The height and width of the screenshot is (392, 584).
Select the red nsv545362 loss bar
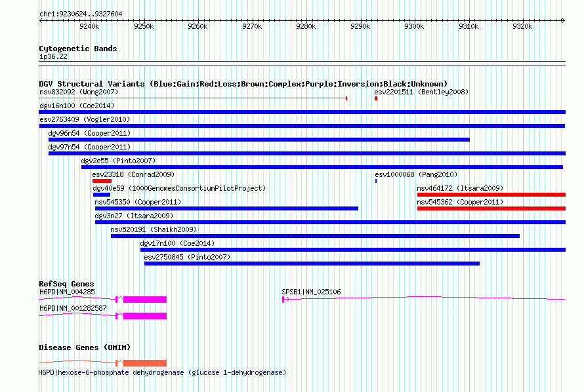coord(491,208)
